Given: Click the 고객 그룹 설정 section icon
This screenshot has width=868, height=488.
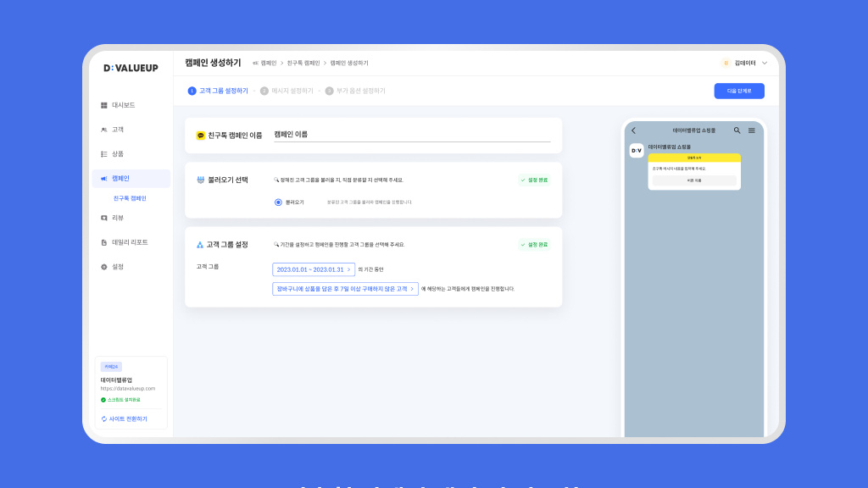Looking at the screenshot, I should tap(200, 245).
